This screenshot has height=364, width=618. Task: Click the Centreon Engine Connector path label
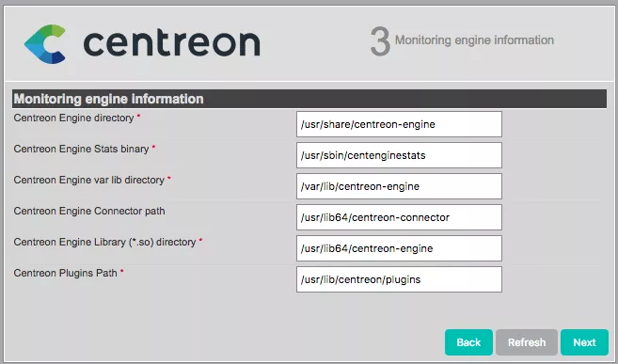(89, 211)
